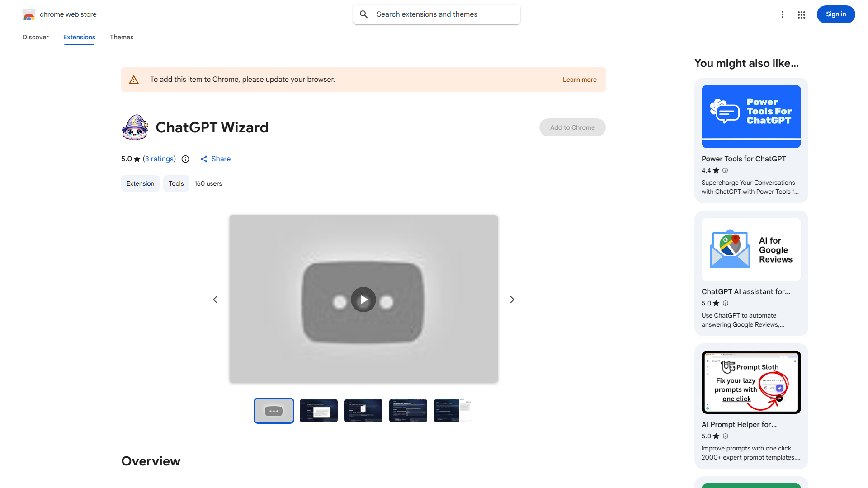Screen dimensions: 868x488
Task: Click the Chrome Web Store logo icon
Action: [x=29, y=14]
